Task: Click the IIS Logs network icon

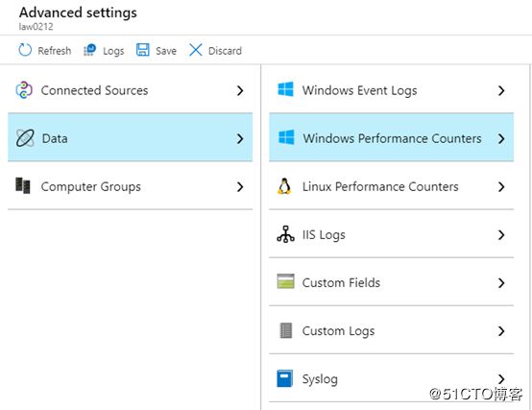Action: point(285,234)
